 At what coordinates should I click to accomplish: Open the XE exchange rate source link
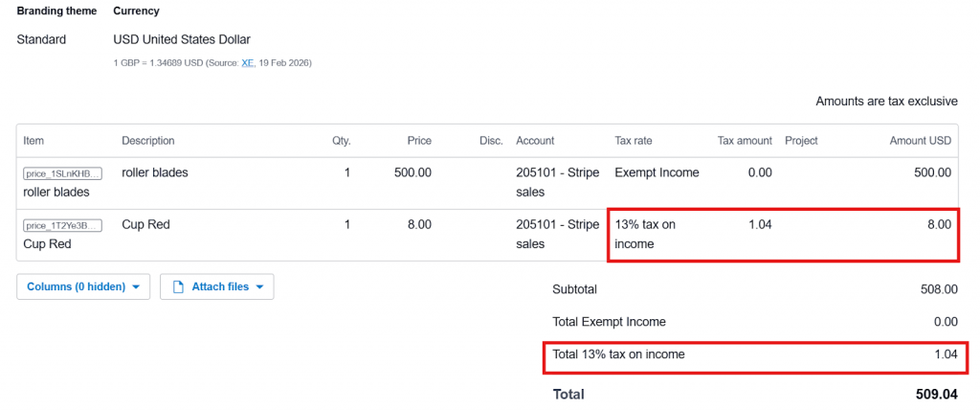(x=247, y=63)
